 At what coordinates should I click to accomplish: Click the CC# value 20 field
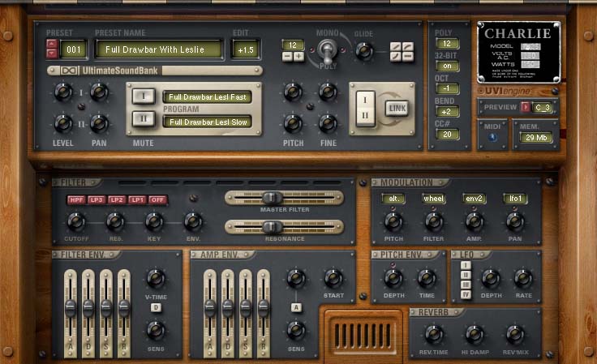coord(448,135)
